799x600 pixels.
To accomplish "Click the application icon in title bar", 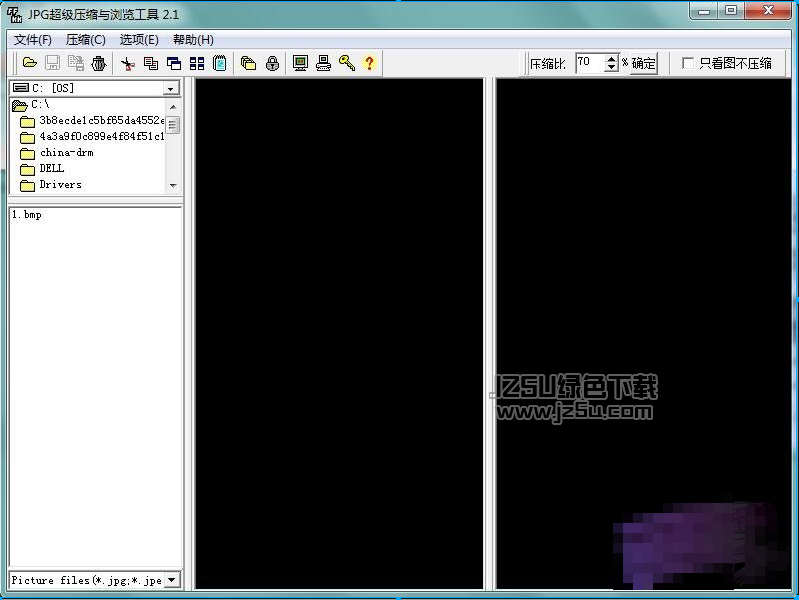I will pos(15,14).
